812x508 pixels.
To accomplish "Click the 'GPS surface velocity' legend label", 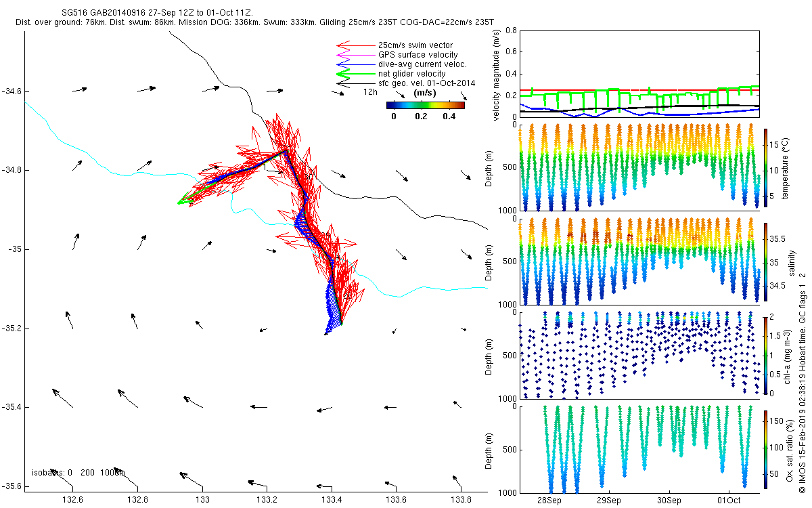I will (x=418, y=55).
